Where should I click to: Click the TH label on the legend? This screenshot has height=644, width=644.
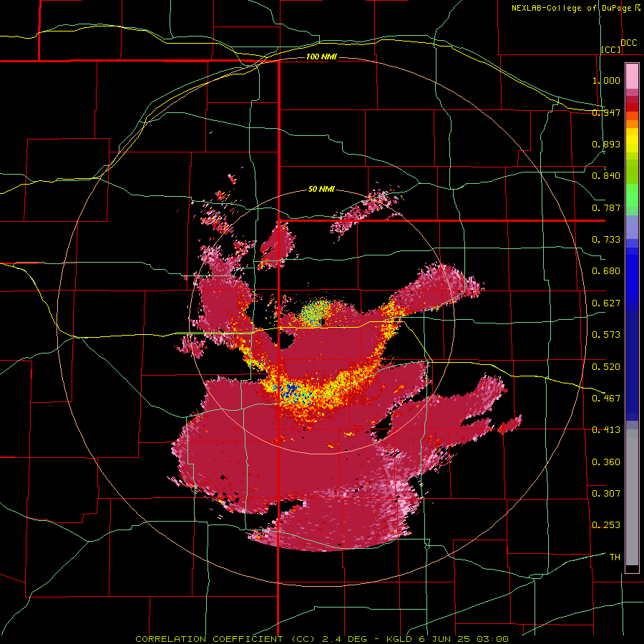[x=615, y=557]
